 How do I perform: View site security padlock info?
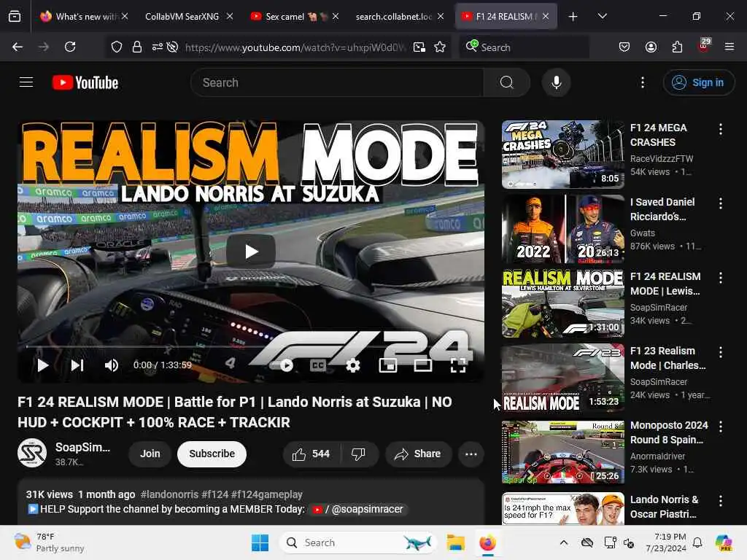pyautogui.click(x=137, y=47)
